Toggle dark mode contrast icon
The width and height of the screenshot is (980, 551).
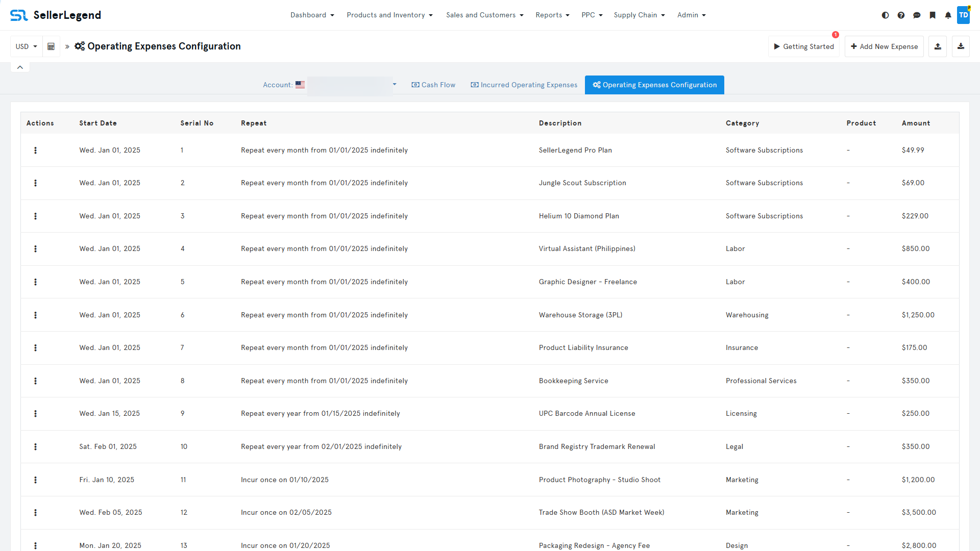tap(885, 15)
